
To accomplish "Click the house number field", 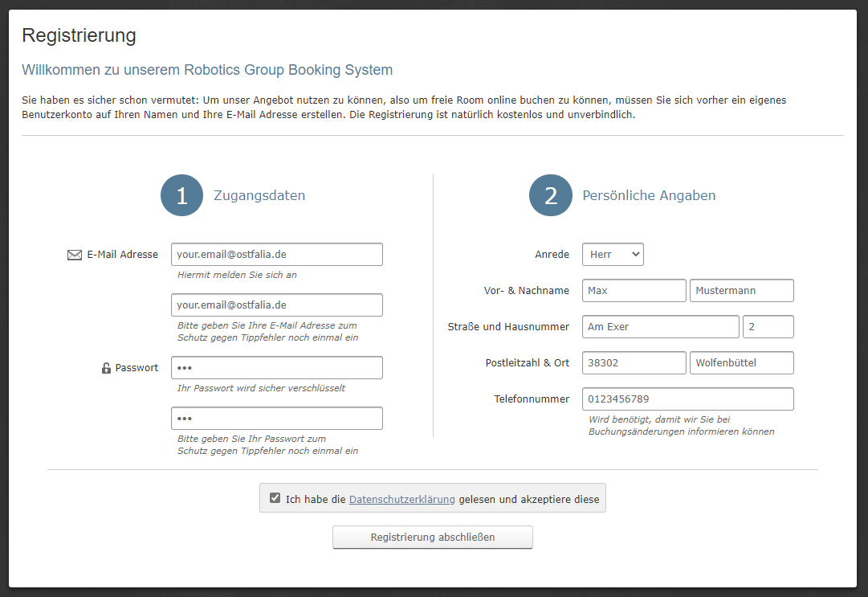I will tap(768, 327).
